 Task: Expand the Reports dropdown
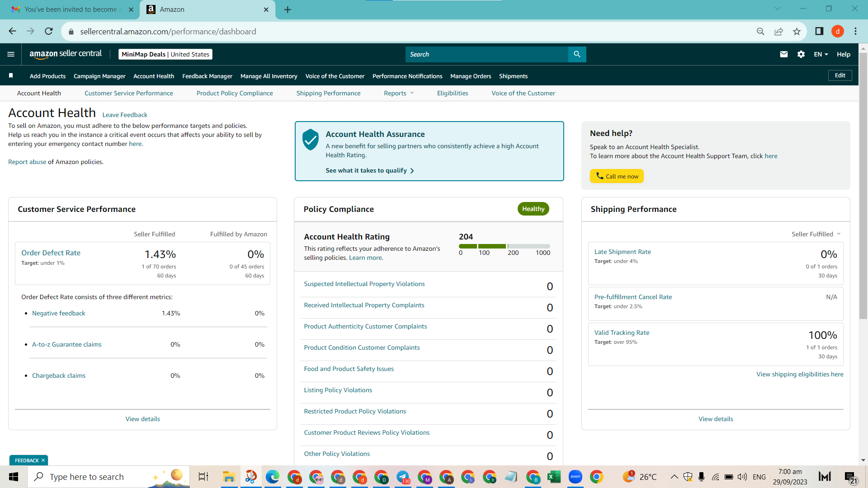pos(399,93)
